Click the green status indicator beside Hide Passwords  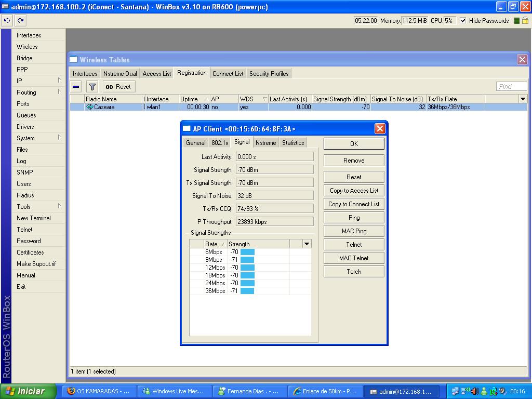516,21
